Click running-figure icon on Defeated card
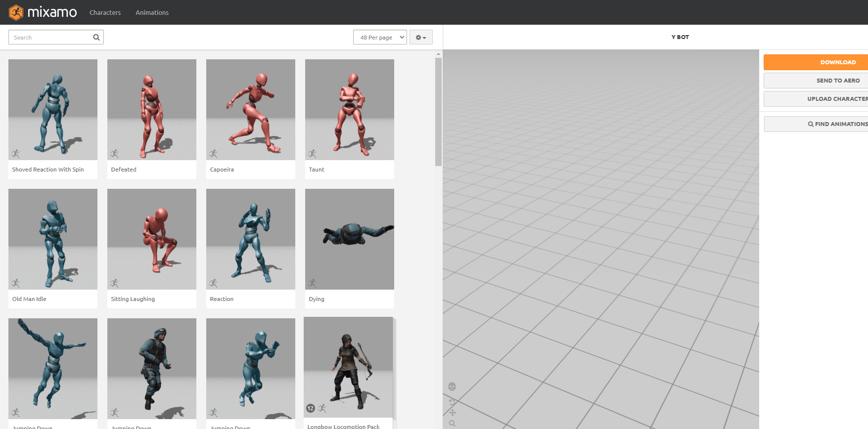 [115, 153]
